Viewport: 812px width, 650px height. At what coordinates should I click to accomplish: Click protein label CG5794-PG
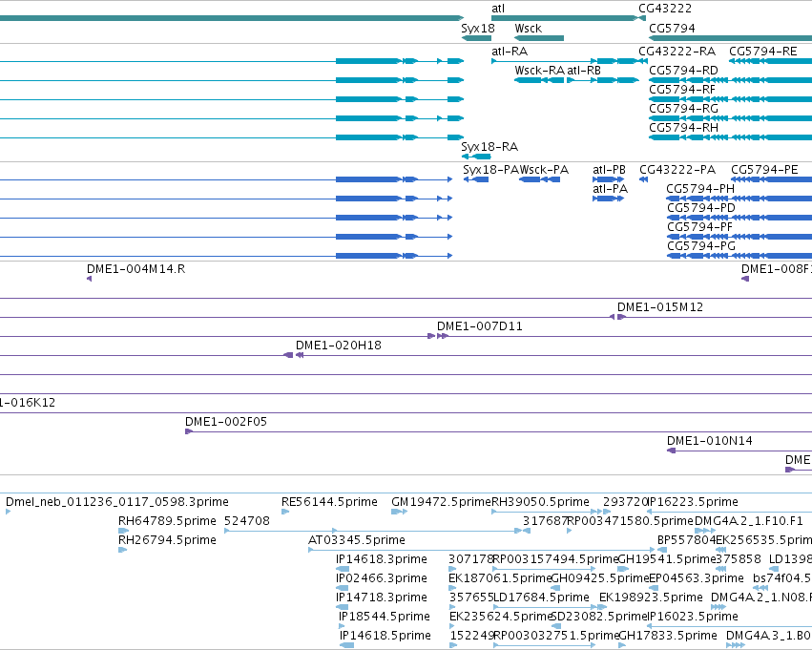[x=700, y=246]
